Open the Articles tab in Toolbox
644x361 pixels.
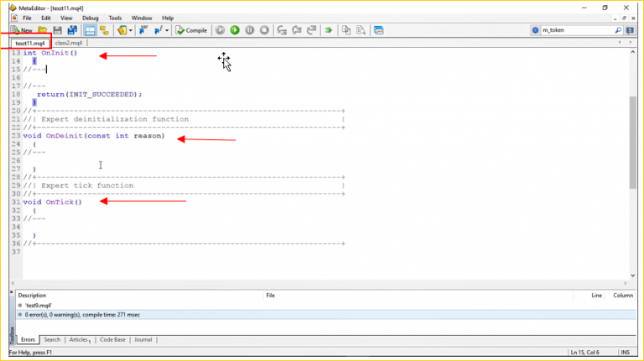point(80,340)
